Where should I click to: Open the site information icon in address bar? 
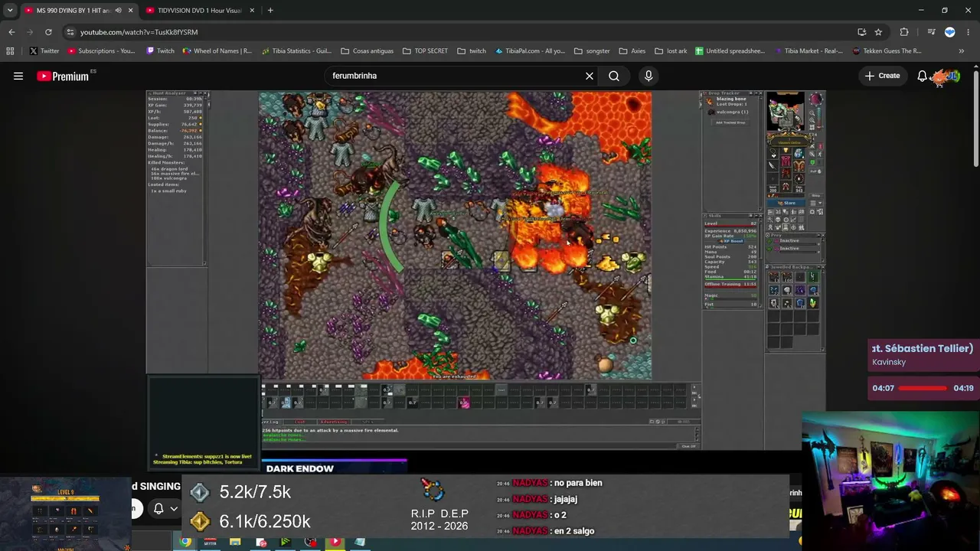[70, 32]
